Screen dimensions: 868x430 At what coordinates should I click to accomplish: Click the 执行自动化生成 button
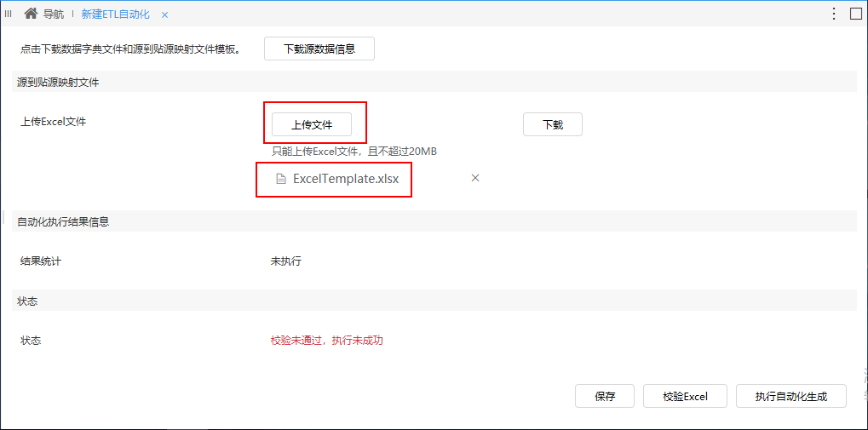791,396
